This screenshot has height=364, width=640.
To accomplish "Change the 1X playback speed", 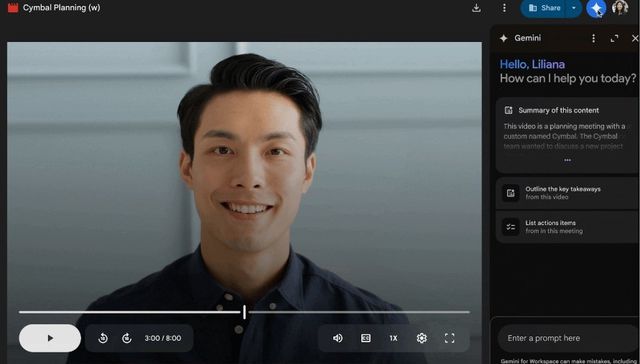I will click(x=393, y=338).
